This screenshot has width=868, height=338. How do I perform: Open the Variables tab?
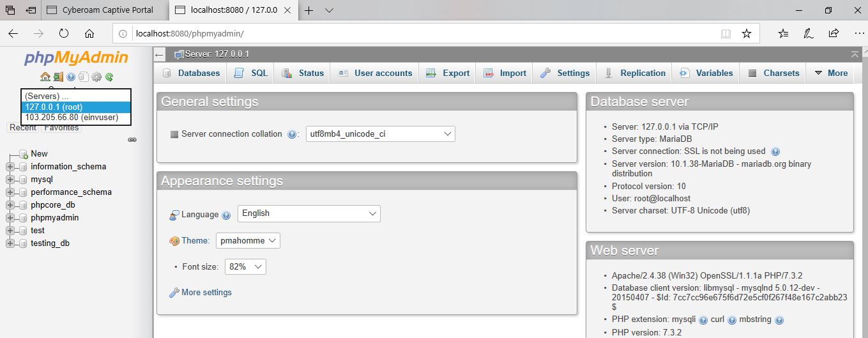pos(706,73)
